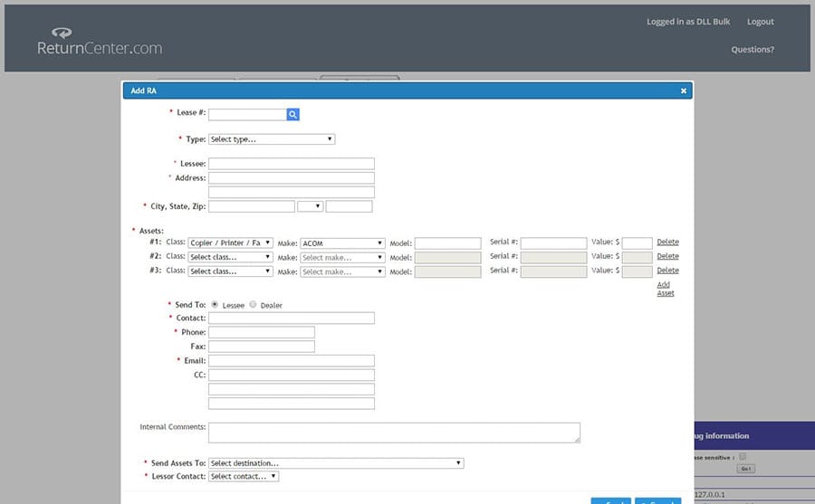Click the second Address line field

point(291,192)
